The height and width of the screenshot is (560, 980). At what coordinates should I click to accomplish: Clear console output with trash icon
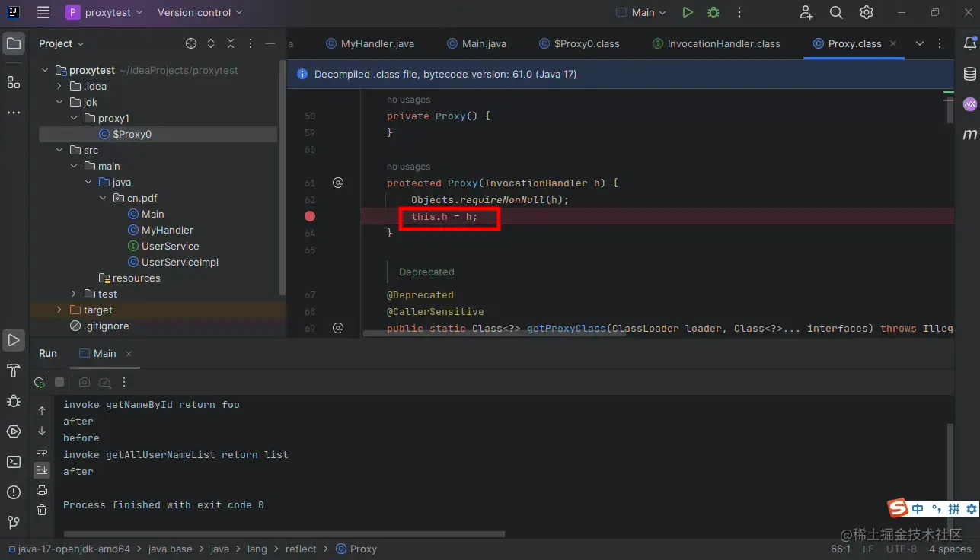tap(42, 510)
